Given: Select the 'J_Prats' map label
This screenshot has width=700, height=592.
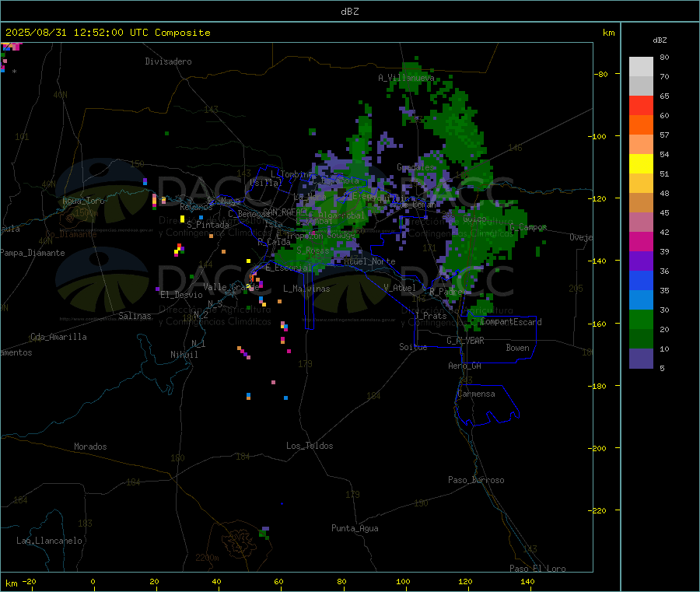Looking at the screenshot, I should [430, 316].
